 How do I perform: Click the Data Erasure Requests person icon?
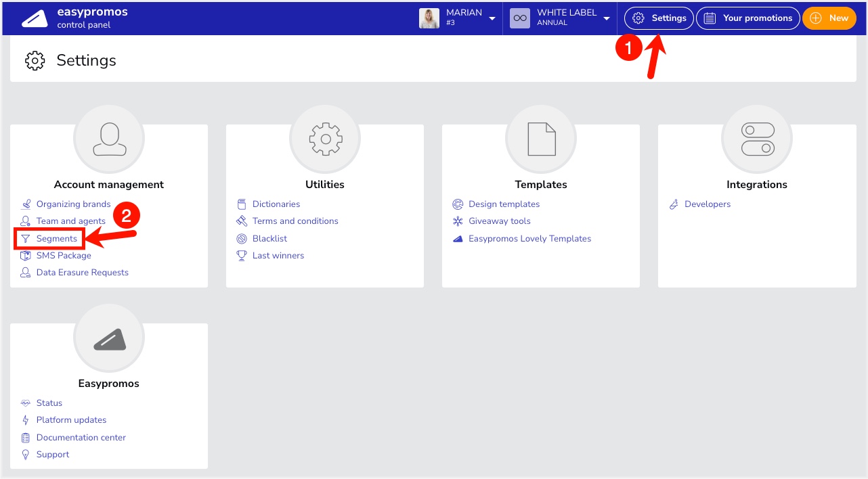26,272
